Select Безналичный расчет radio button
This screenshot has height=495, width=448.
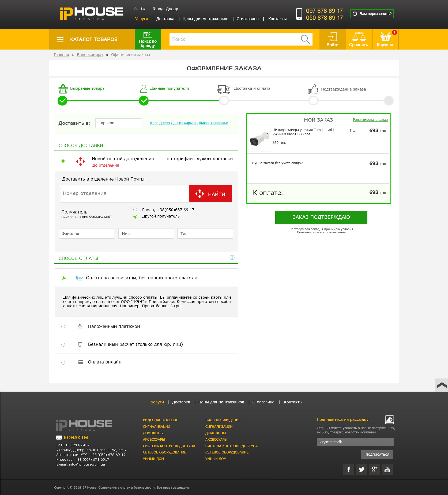63,345
